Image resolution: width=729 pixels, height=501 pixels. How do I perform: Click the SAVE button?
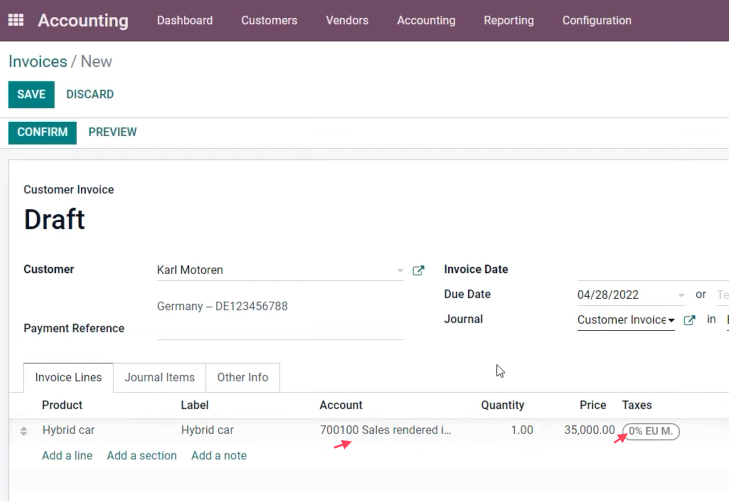pyautogui.click(x=31, y=94)
